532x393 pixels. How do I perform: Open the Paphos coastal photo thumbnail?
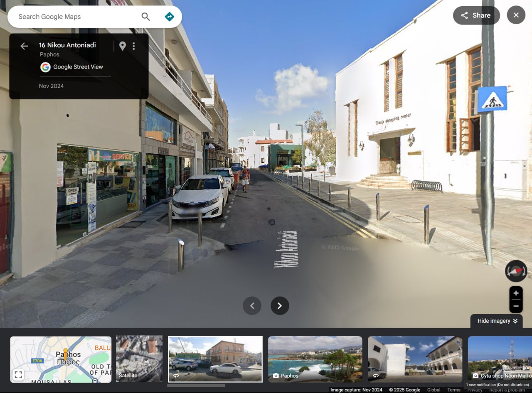[315, 359]
